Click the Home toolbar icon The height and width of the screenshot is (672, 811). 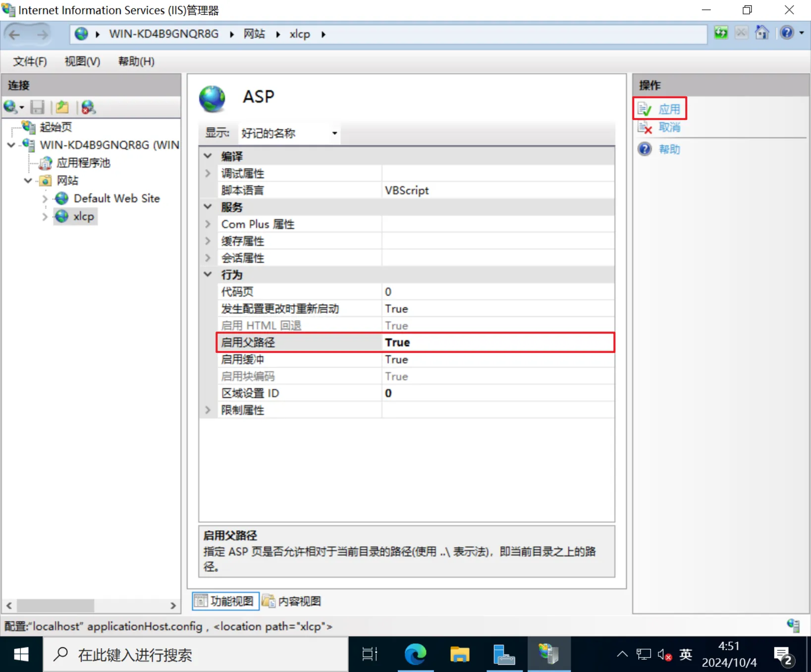pos(762,33)
